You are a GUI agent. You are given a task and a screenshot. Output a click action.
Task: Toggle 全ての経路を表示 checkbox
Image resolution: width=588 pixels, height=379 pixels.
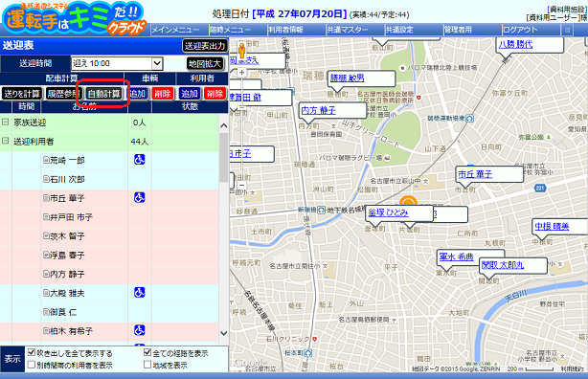pyautogui.click(x=147, y=352)
